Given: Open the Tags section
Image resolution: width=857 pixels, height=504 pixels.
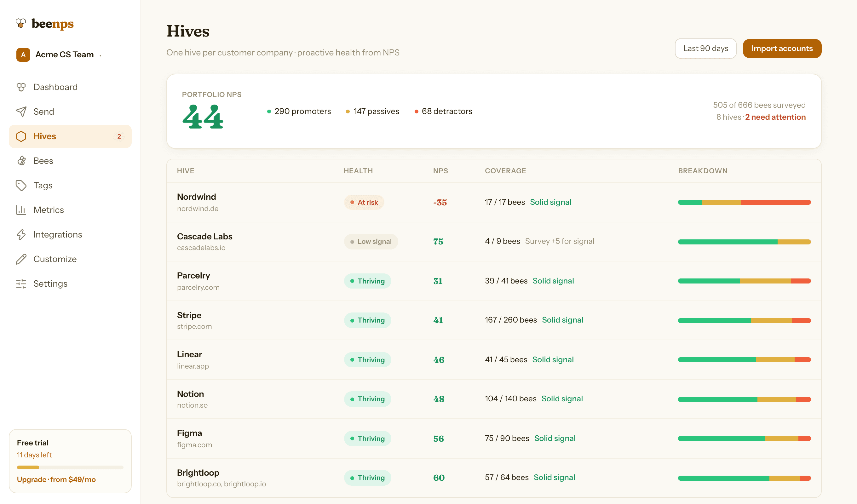Looking at the screenshot, I should 70,185.
